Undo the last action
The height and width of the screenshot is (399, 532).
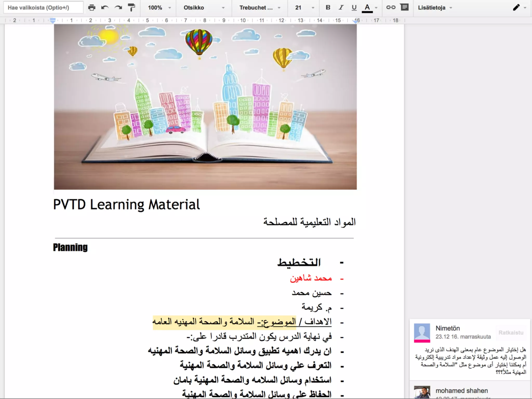(105, 8)
